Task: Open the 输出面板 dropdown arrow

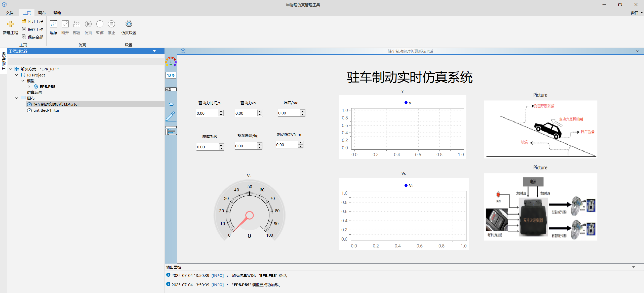Action: (x=633, y=267)
